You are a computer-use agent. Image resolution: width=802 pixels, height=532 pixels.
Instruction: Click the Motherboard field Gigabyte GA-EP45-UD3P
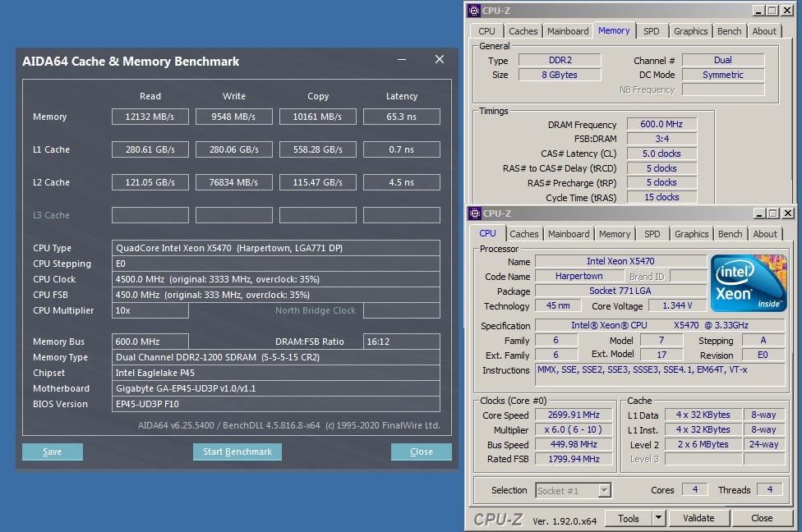pos(276,388)
